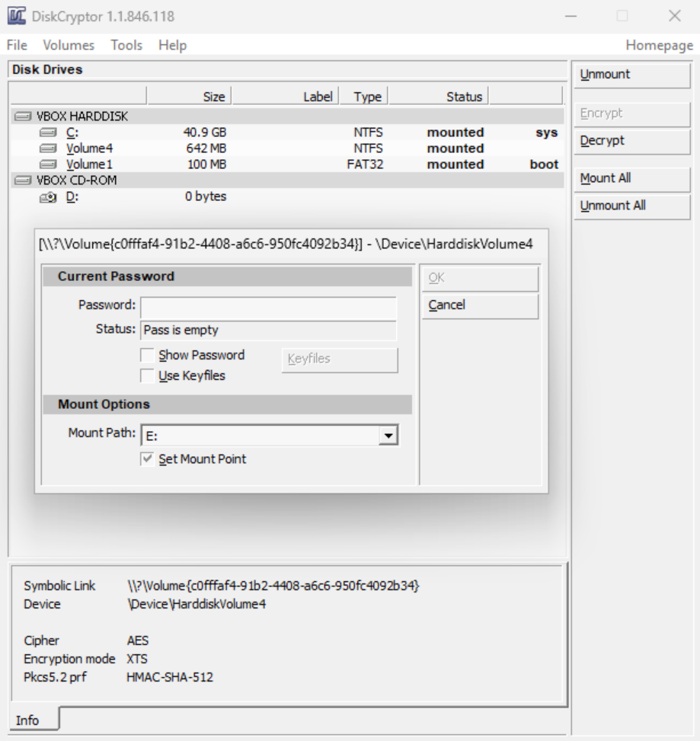The image size is (700, 741).
Task: Open the Tools menu
Action: [126, 45]
